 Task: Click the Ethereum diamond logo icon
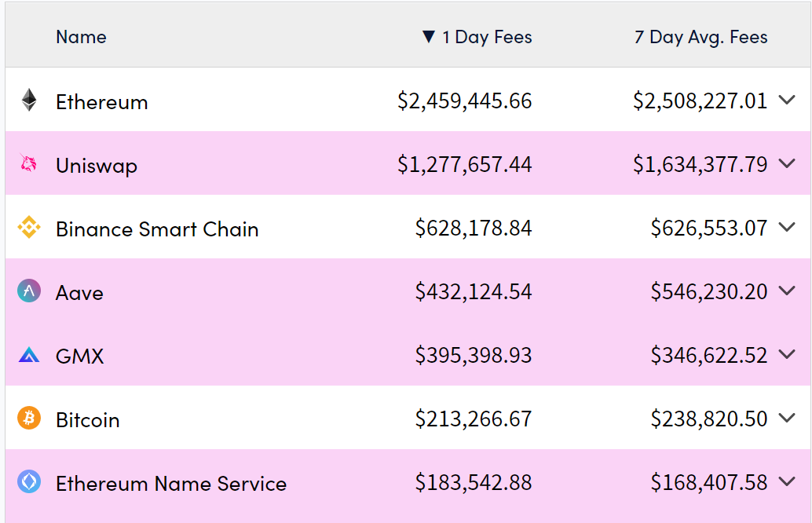click(x=29, y=101)
